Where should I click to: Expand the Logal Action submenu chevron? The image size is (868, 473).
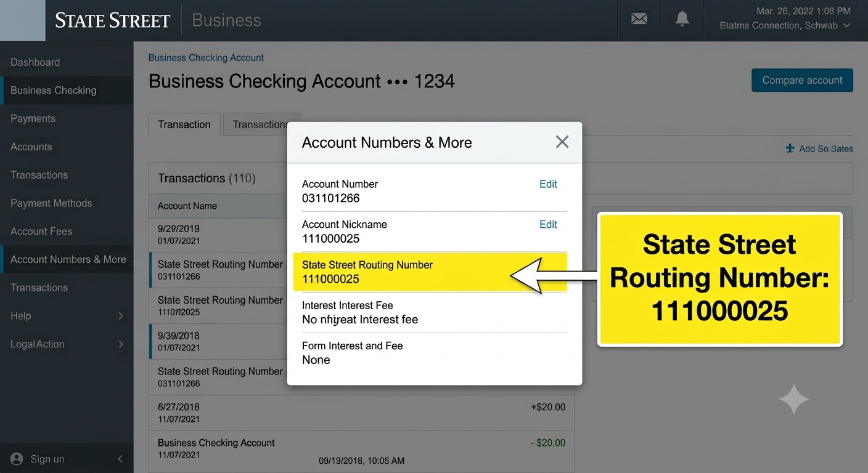tap(121, 344)
